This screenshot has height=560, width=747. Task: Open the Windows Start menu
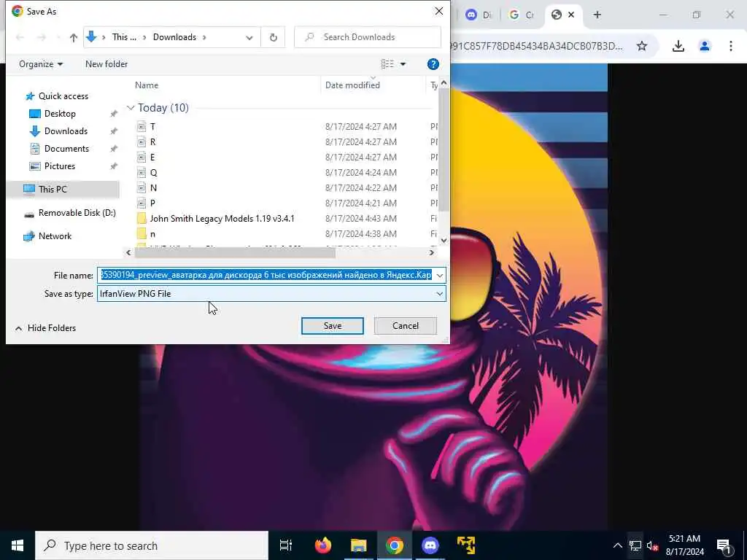pos(18,545)
